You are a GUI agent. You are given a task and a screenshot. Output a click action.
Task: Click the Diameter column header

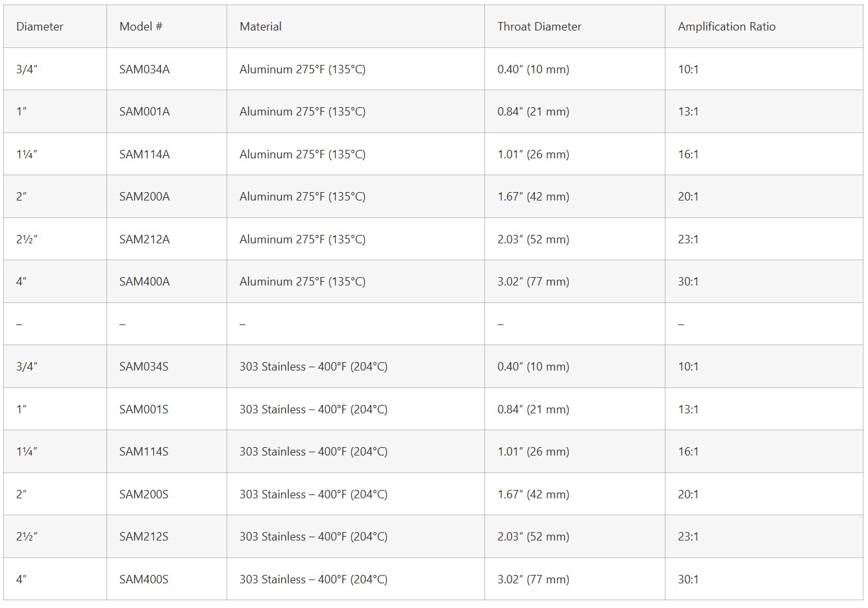click(40, 27)
